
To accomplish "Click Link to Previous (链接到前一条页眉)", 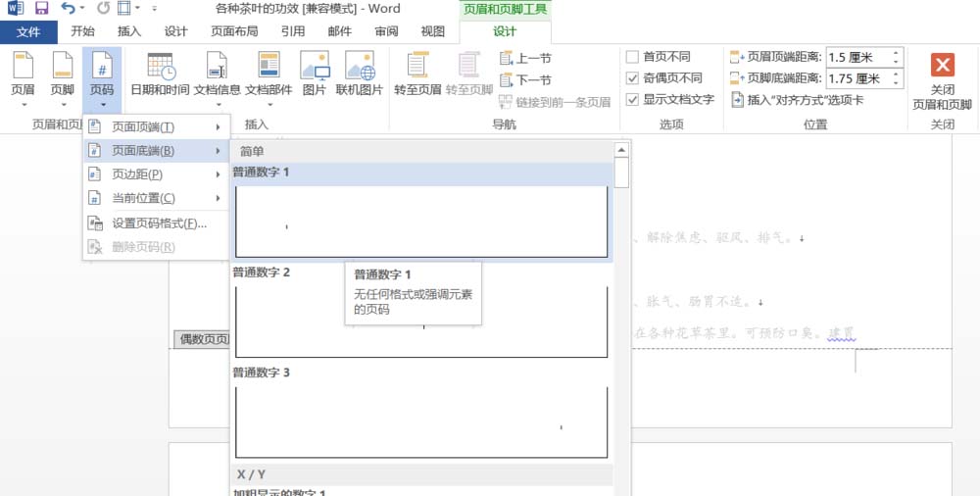I will pyautogui.click(x=555, y=102).
